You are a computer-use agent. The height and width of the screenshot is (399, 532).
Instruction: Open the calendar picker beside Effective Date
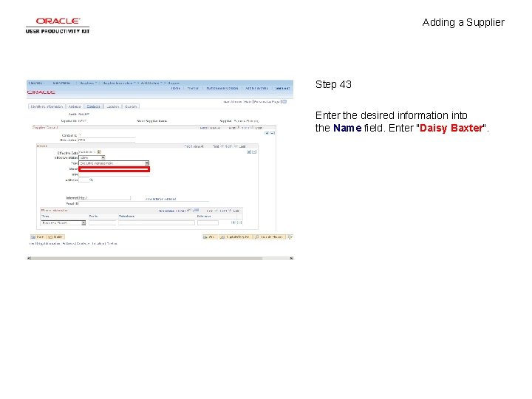pos(99,151)
